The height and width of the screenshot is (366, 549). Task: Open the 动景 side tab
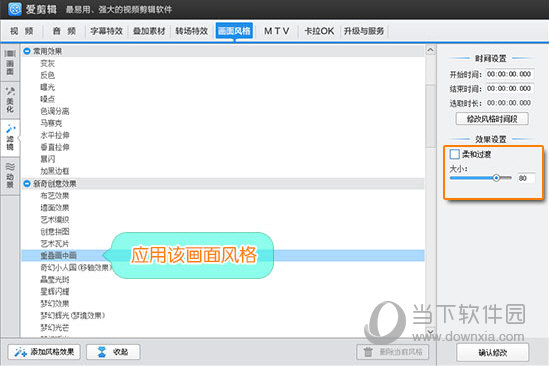click(10, 175)
